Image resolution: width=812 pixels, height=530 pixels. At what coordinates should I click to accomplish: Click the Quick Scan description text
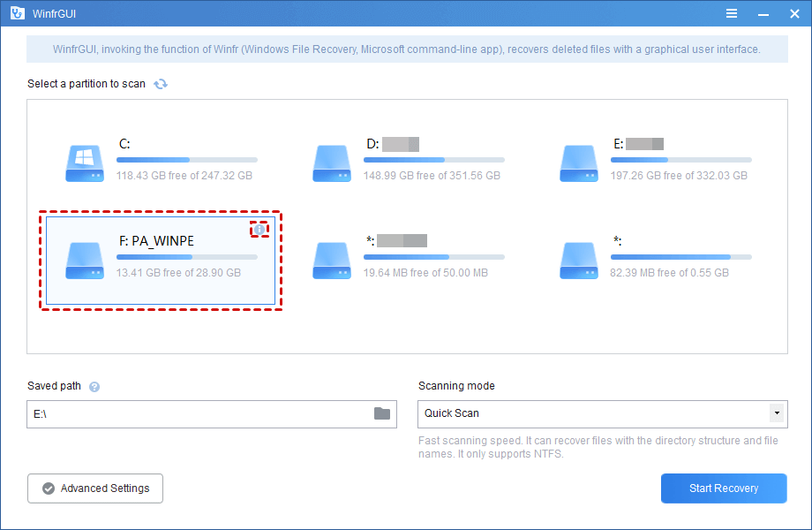(598, 447)
